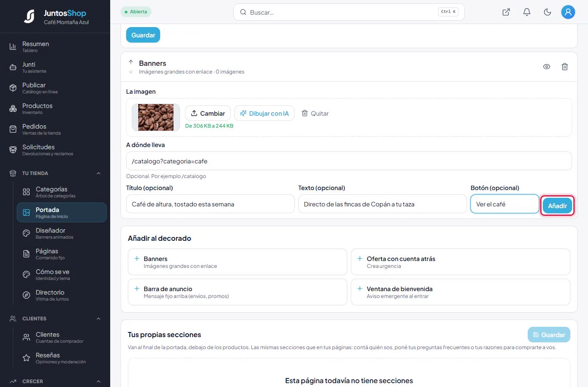588x387 pixels.
Task: Collapse the TU TIENDA sidebar group
Action: point(99,173)
